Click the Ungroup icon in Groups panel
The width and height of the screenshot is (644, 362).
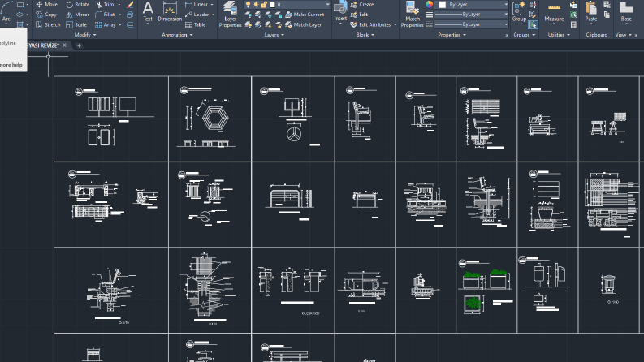(x=533, y=5)
